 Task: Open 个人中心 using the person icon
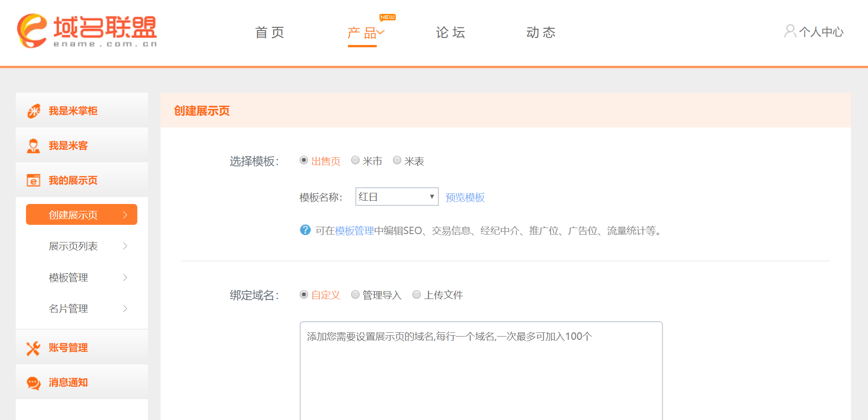pos(790,32)
